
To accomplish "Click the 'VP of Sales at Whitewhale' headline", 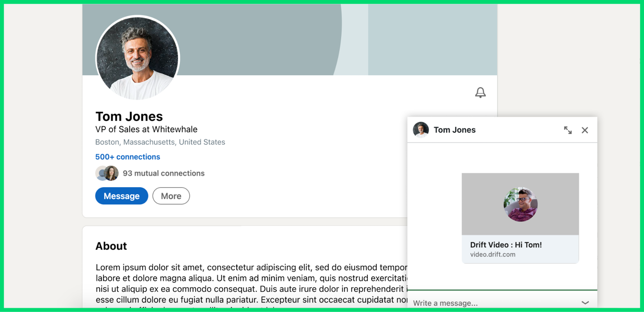I will tap(146, 129).
